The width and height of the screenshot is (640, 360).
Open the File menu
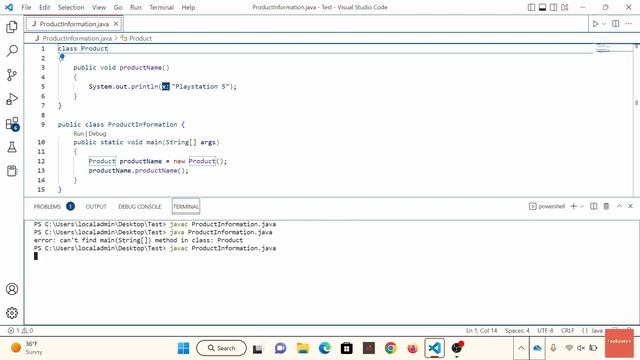(x=26, y=7)
